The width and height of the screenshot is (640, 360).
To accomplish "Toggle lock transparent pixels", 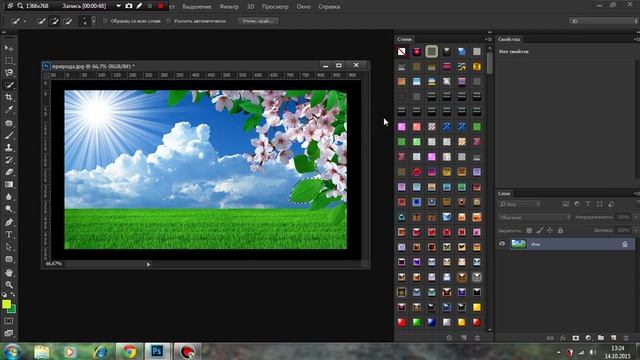I will pyautogui.click(x=529, y=231).
